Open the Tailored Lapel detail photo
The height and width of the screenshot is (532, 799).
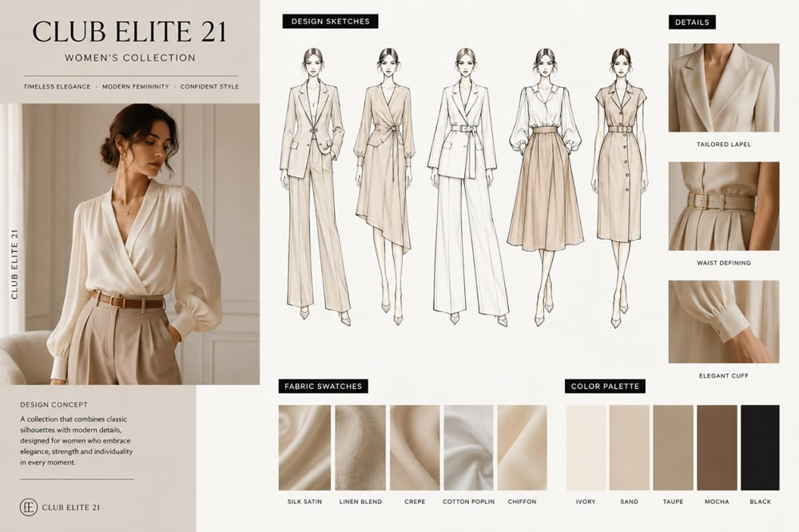click(724, 88)
